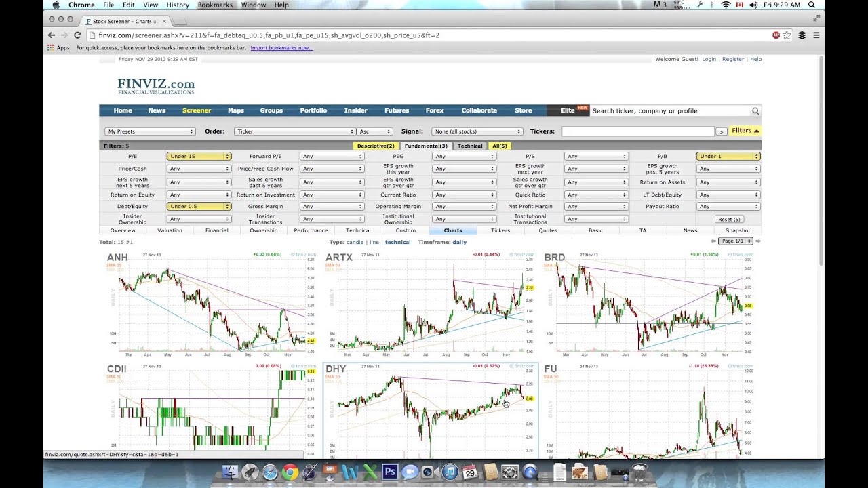868x488 pixels.
Task: Click Import bookmarks now link
Action: tap(281, 48)
